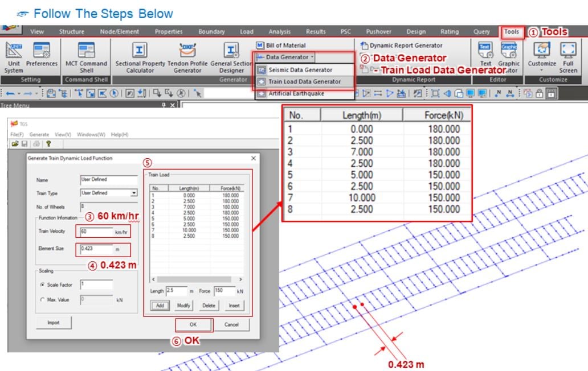Click the Force input below the list
Viewport: 588px width, 371px height.
224,291
